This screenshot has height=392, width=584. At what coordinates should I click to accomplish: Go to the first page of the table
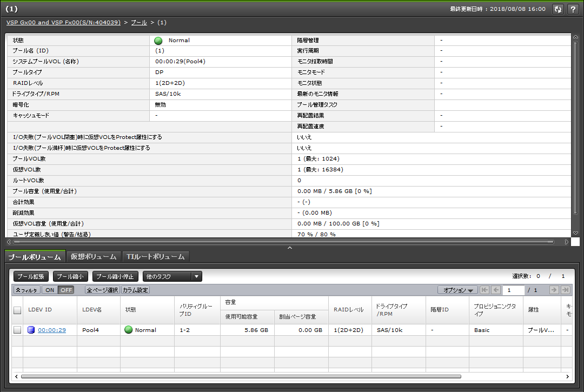pos(485,290)
